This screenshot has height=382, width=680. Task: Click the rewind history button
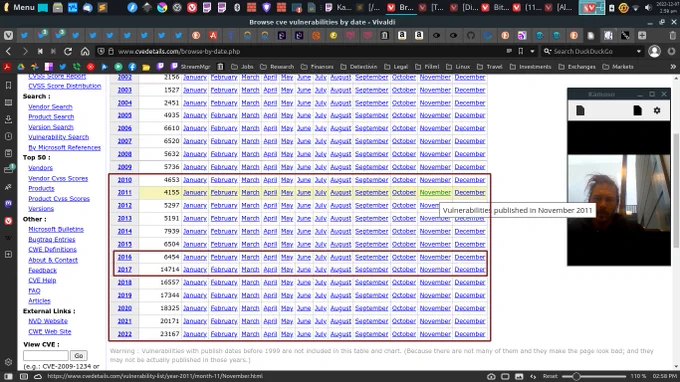tap(40, 51)
